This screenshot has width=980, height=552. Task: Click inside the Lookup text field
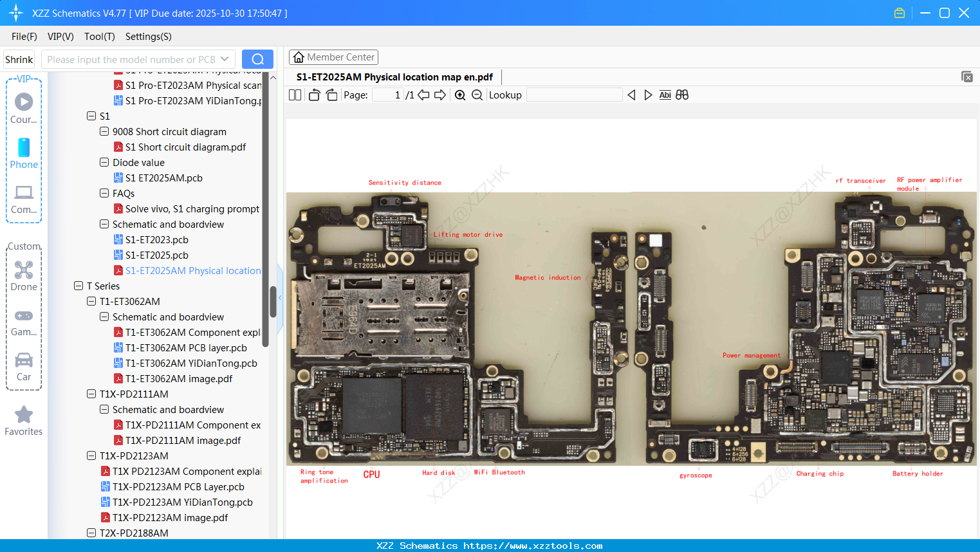click(x=574, y=95)
